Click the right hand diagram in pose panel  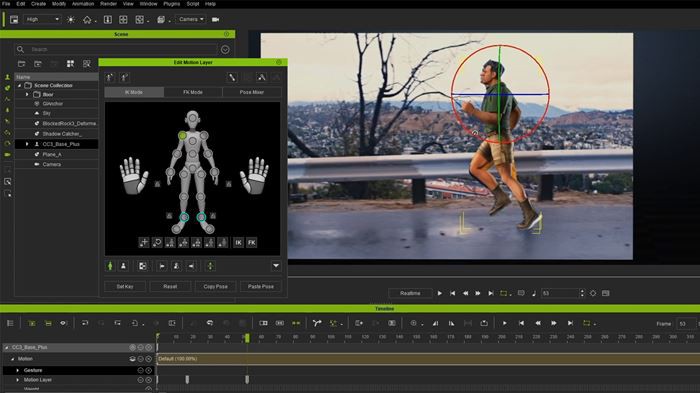point(254,176)
